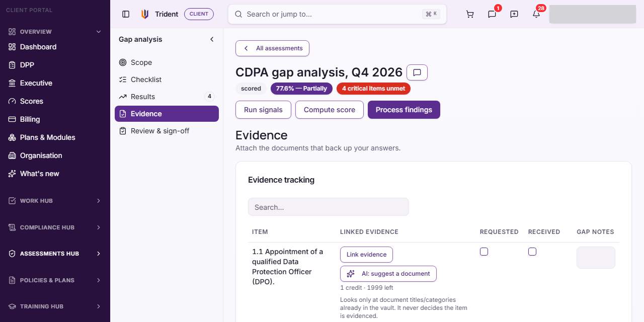Viewport: 644px width, 322px height.
Task: Open messages with 1 unread badge
Action: tap(492, 14)
